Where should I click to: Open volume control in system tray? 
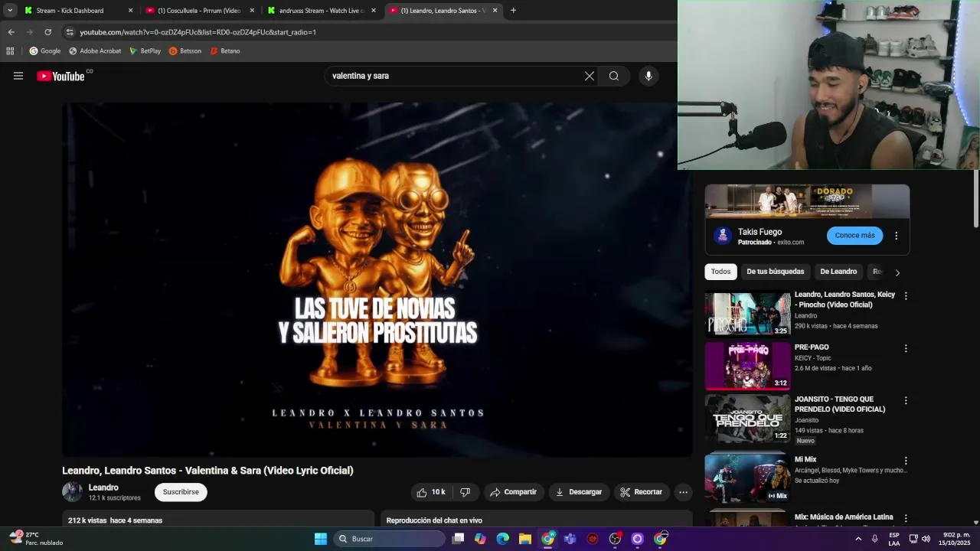(926, 539)
